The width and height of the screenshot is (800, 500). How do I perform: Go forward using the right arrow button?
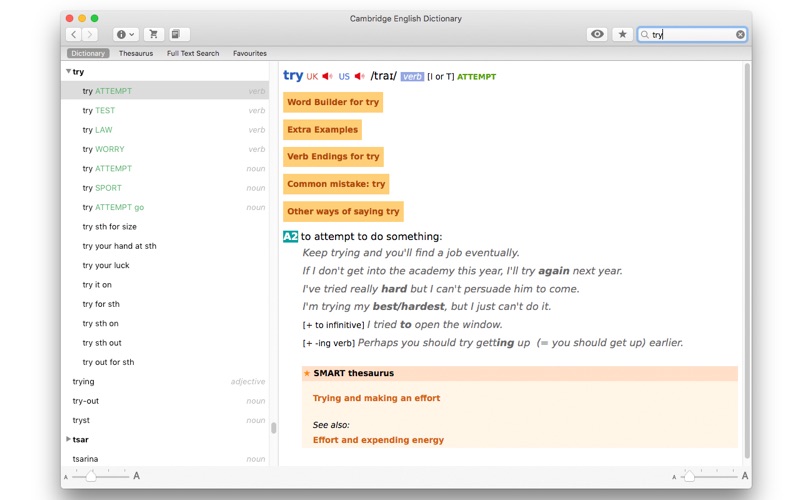click(x=90, y=34)
